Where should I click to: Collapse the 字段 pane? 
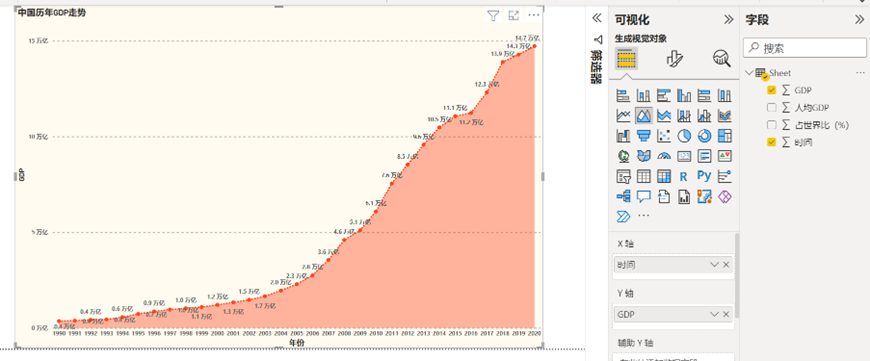click(x=859, y=19)
